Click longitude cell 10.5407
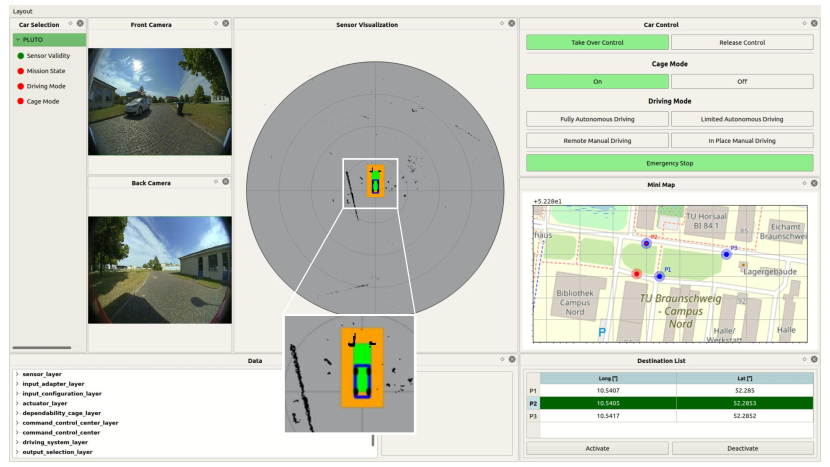The width and height of the screenshot is (830, 467). pos(608,391)
